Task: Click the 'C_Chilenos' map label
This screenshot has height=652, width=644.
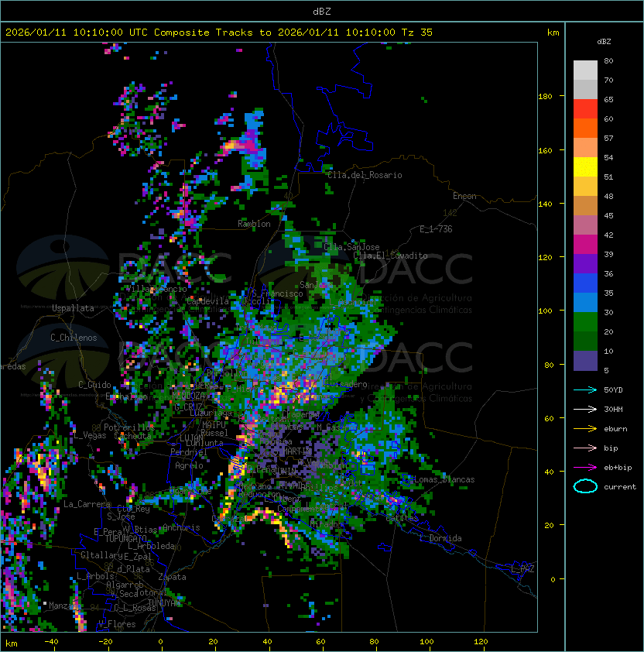Action: click(74, 338)
